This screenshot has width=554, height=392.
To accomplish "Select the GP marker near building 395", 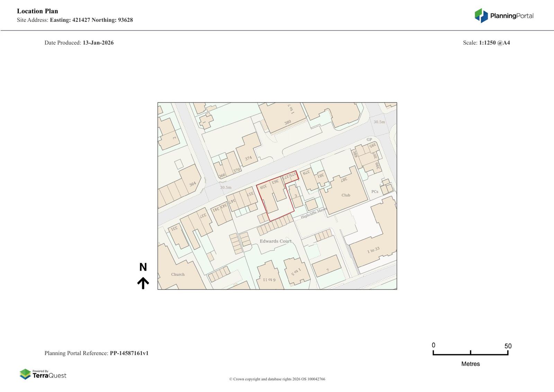I will [369, 140].
